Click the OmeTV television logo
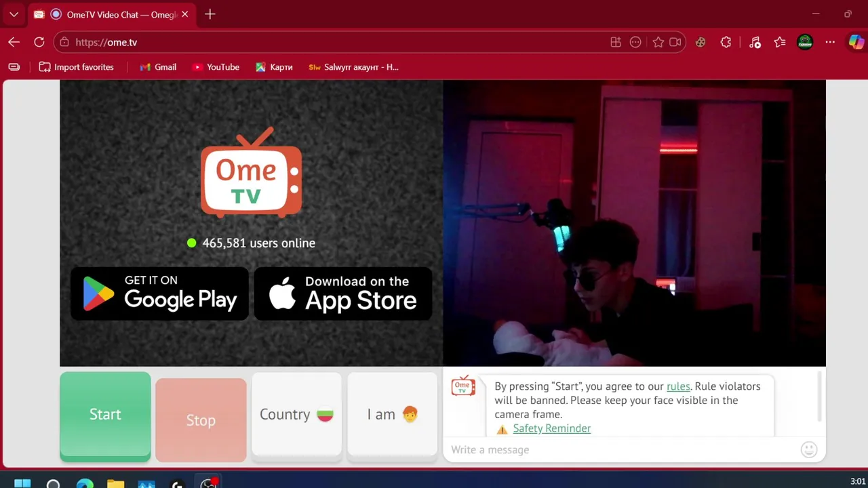The image size is (868, 488). 251,173
